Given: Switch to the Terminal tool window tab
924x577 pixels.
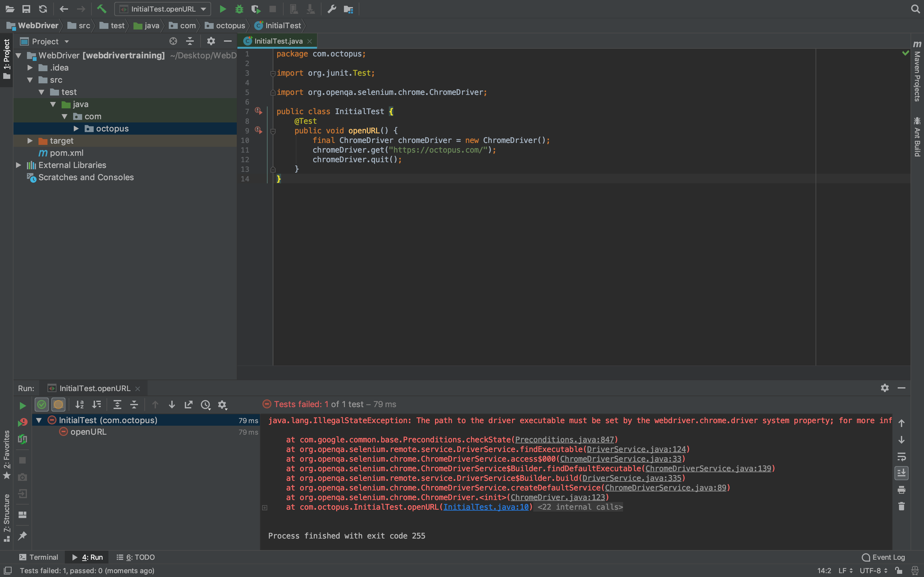Looking at the screenshot, I should coord(38,557).
